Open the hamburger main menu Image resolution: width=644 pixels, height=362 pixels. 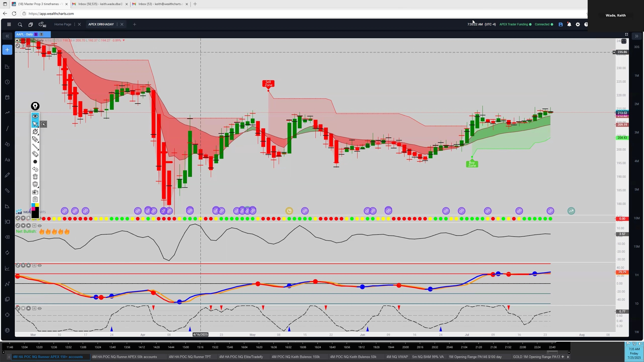(x=9, y=24)
